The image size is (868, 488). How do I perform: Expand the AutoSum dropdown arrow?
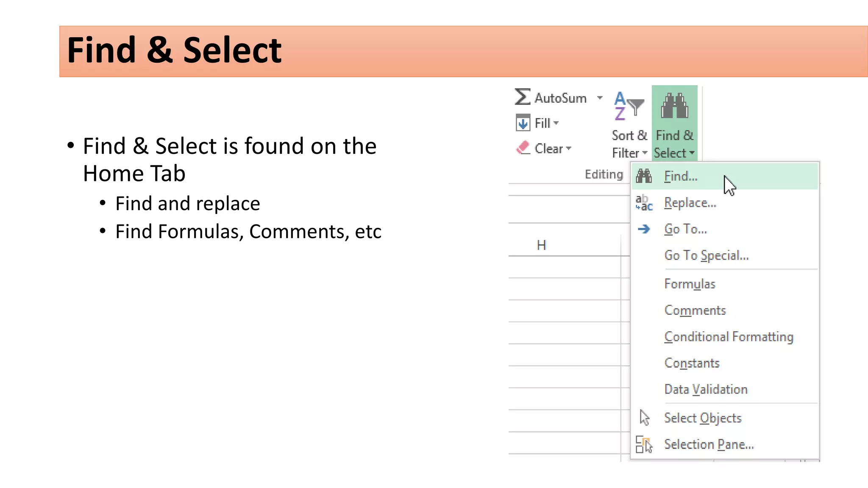pyautogui.click(x=600, y=98)
